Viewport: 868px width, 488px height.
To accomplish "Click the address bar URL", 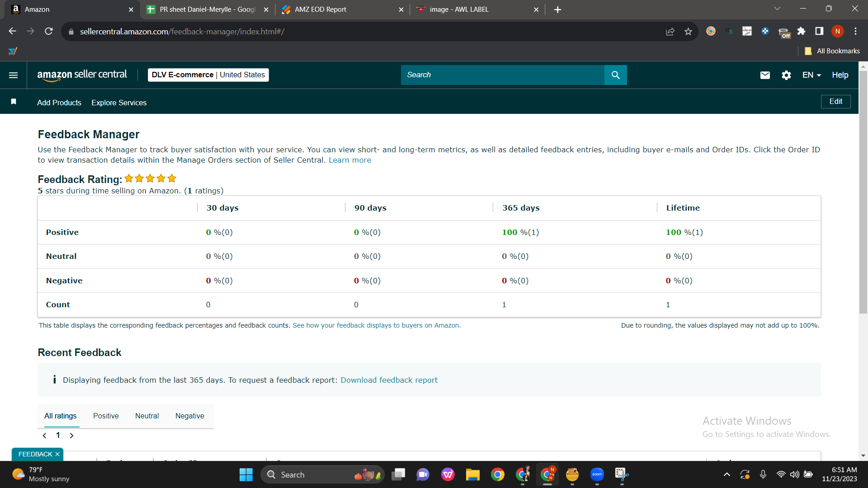I will [182, 32].
